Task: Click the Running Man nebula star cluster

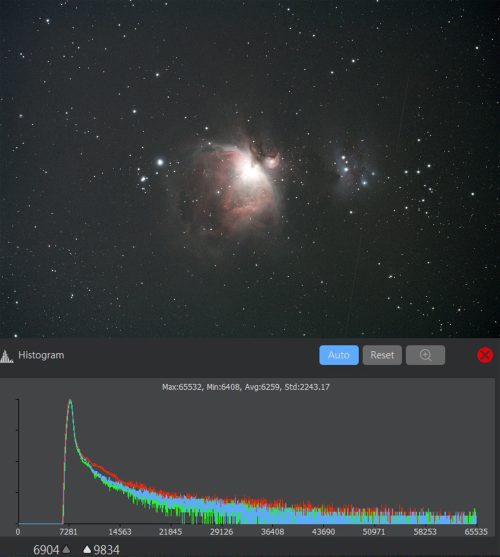Action: pos(354,170)
